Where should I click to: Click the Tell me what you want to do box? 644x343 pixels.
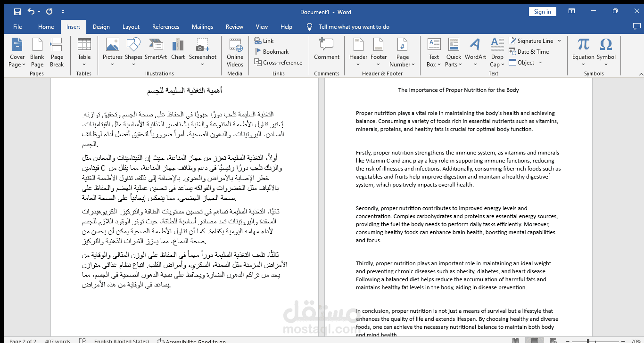pos(354,27)
